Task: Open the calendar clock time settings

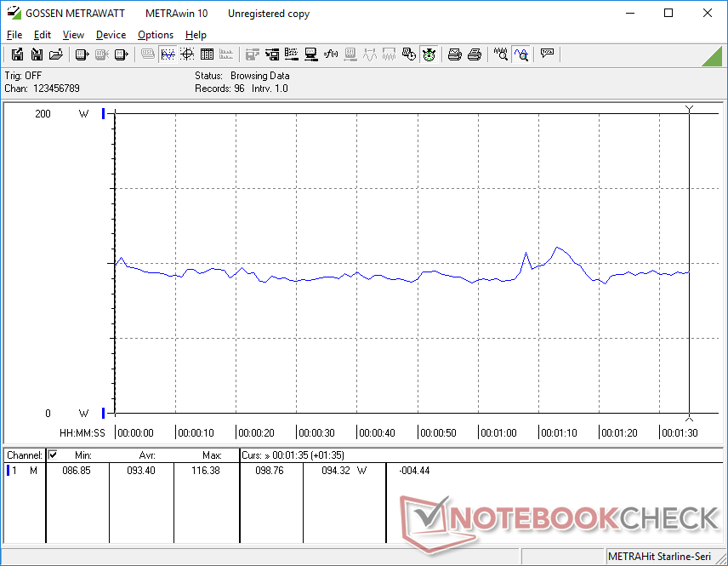Action: (x=408, y=54)
